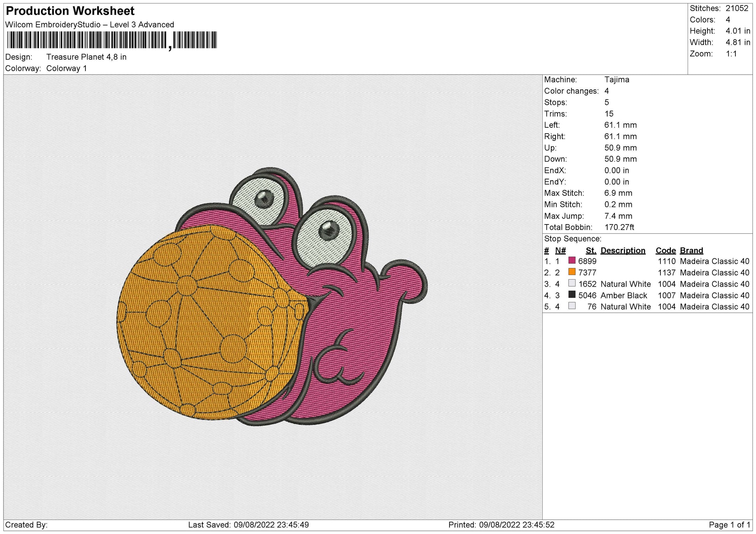Click the Natural White swatch with 76 stitches
This screenshot has width=756, height=534.
pos(572,306)
